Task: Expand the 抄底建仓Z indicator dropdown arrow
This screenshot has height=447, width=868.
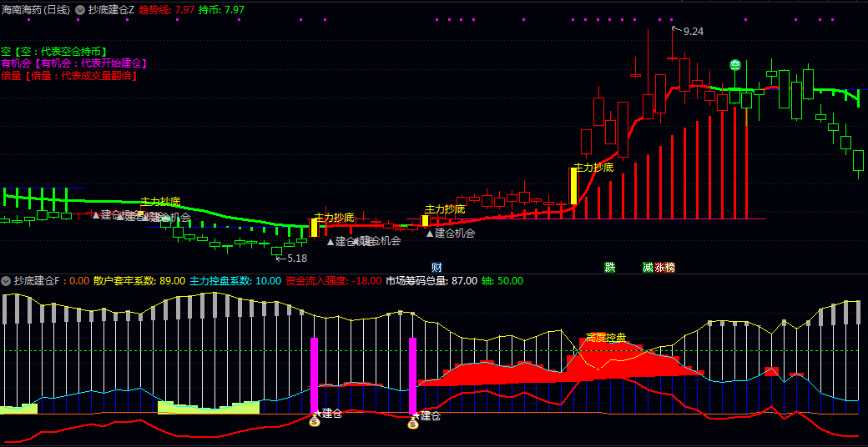Action: pos(80,10)
